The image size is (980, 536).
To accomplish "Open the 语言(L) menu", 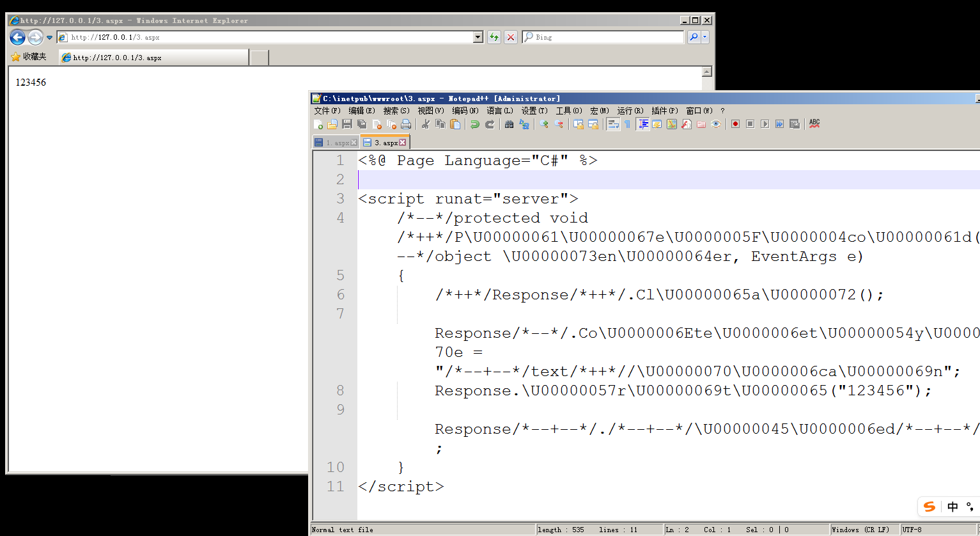I will 500,111.
